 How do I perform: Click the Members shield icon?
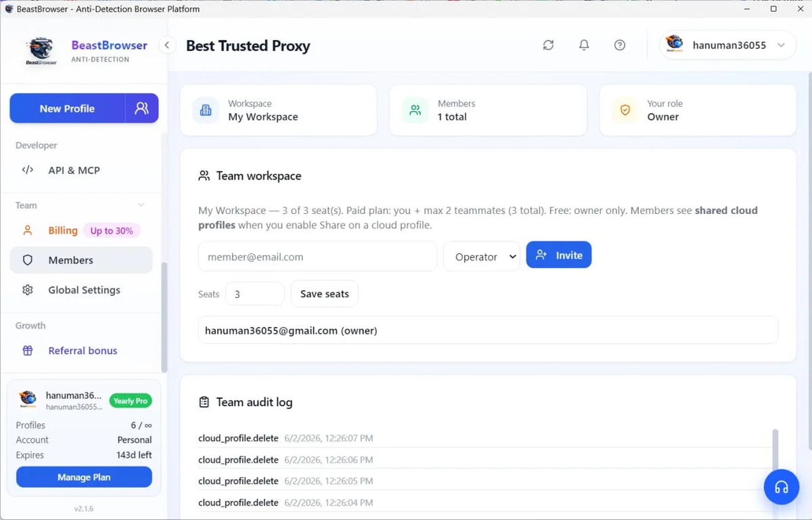[x=28, y=260]
